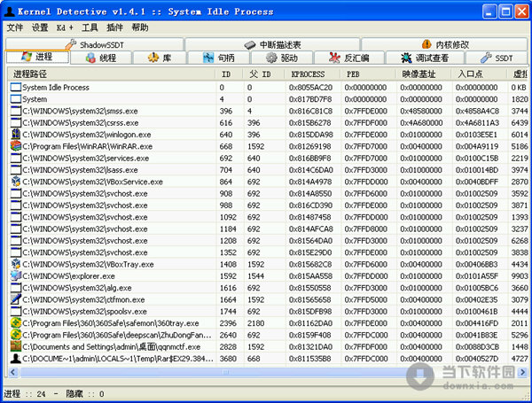Click KPROCESS value 0x8055AC20
Screen dimensions: 532x403
point(310,88)
